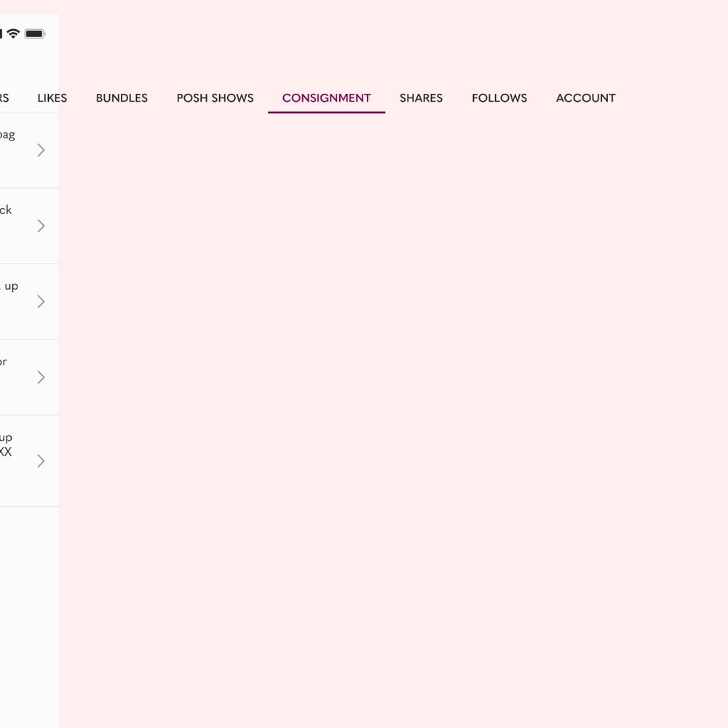Open the Follows tab
This screenshot has height=728, width=728.
[x=499, y=98]
